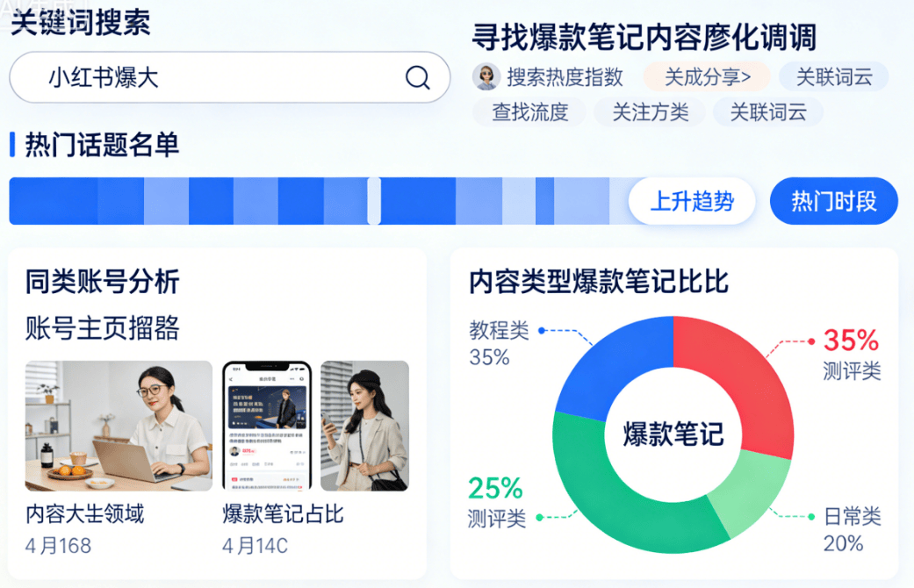
Task: Click the 爆款笔记占比 caption
Action: (283, 514)
